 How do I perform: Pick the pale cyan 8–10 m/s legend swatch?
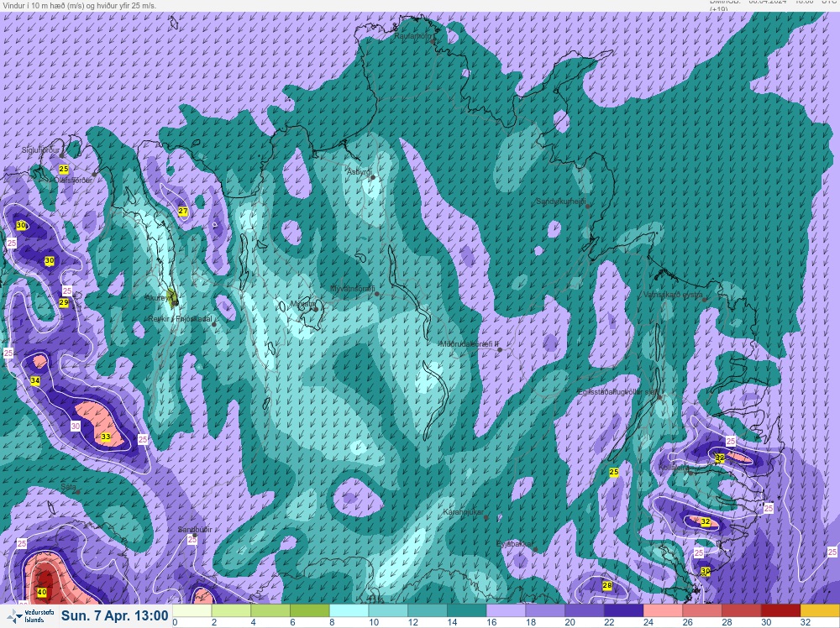[349, 611]
